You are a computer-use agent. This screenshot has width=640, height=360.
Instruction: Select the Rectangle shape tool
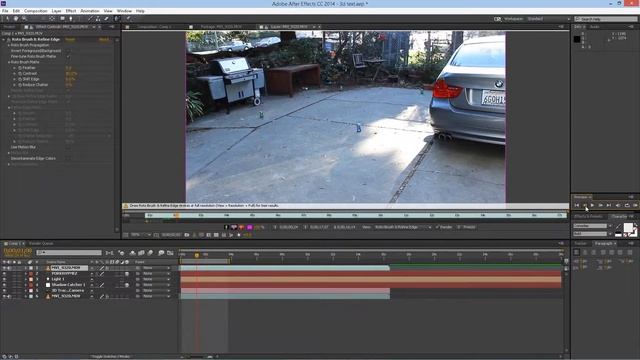[x=62, y=18]
